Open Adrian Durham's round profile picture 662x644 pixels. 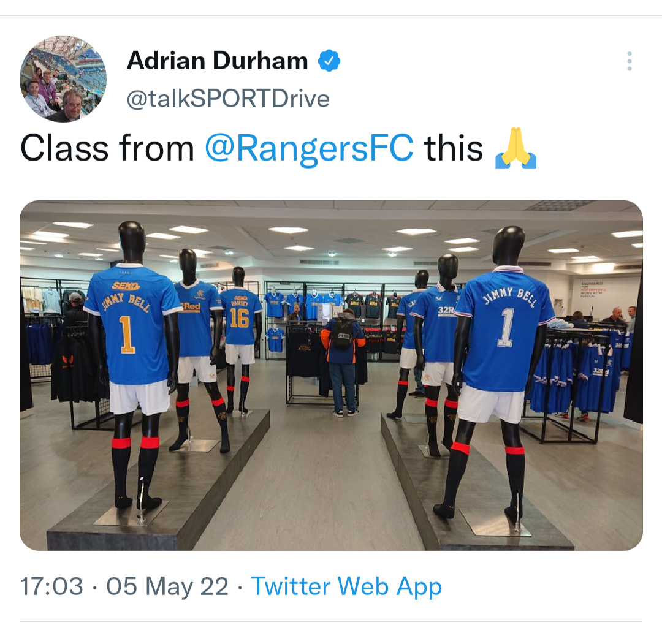click(63, 79)
